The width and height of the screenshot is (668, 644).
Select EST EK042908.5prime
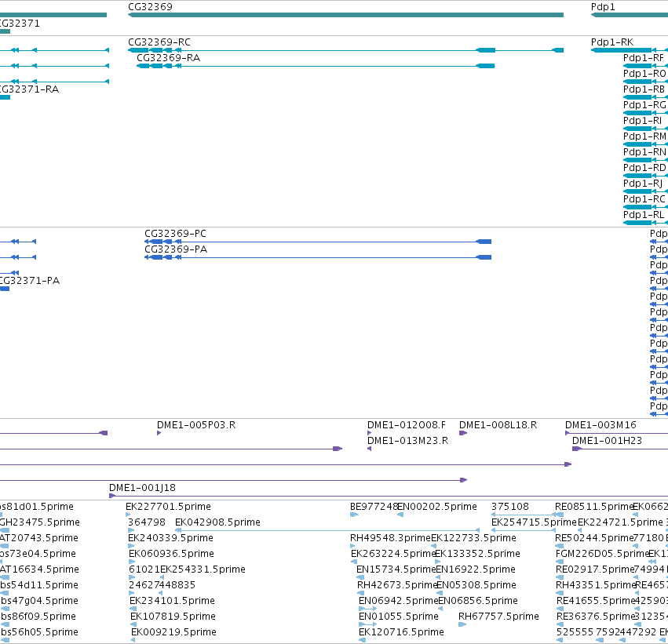pyautogui.click(x=217, y=522)
